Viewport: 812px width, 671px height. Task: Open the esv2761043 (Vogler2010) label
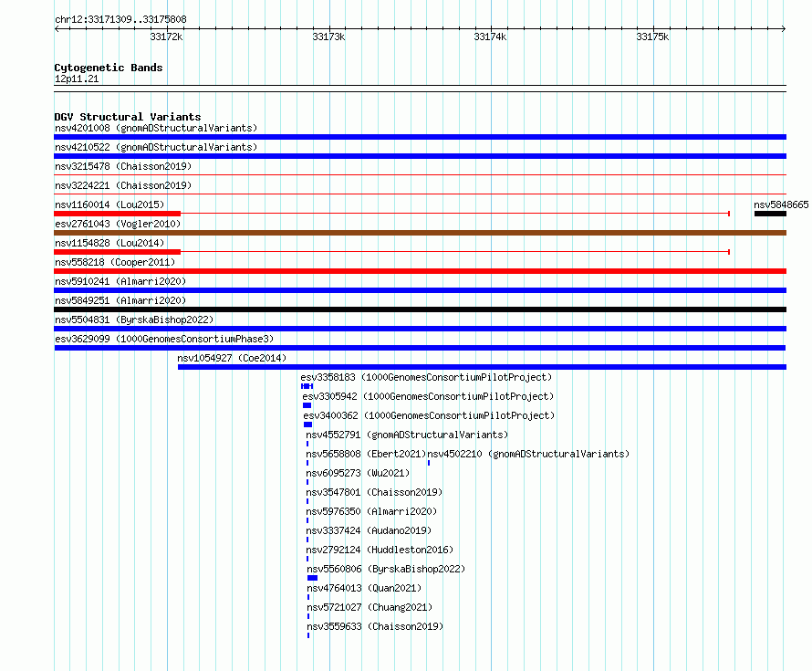(x=118, y=224)
